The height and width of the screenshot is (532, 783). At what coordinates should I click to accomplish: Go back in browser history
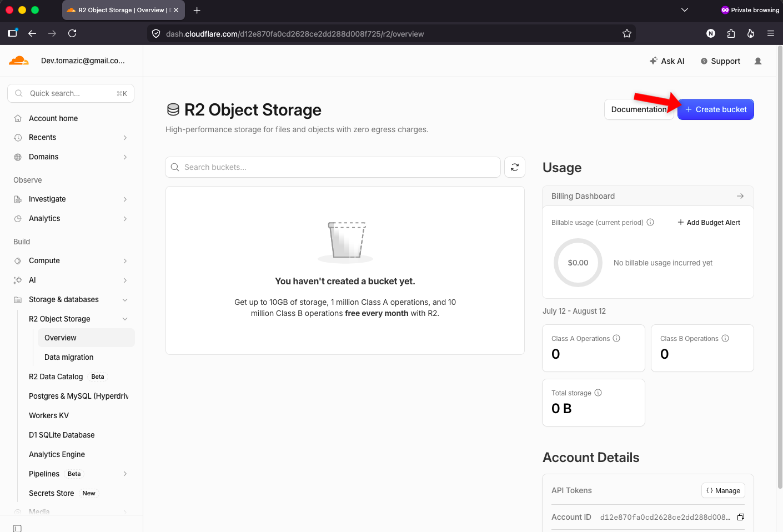click(32, 33)
